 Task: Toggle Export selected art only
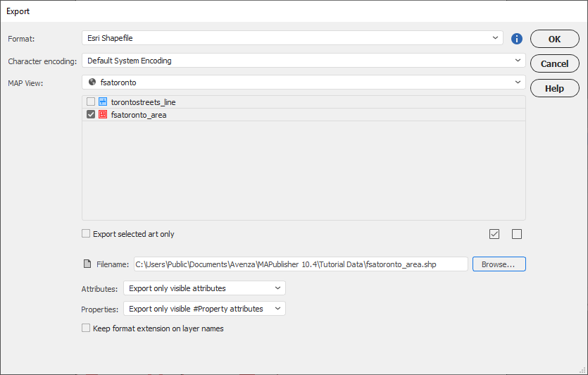[x=86, y=234]
